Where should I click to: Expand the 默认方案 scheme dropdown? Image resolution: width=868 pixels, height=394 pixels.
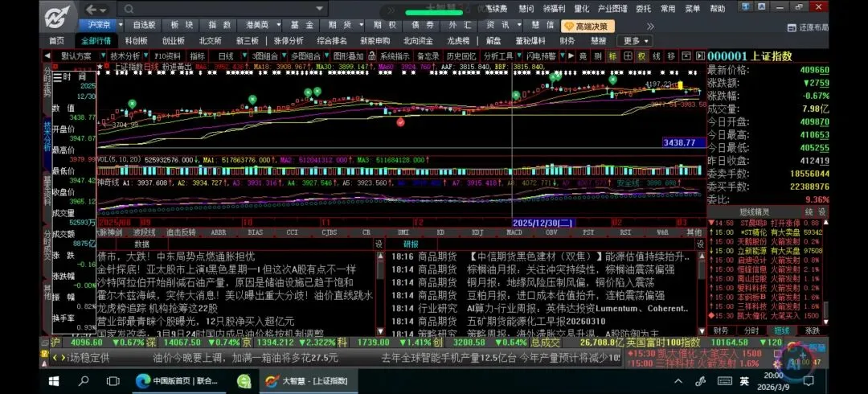point(102,56)
